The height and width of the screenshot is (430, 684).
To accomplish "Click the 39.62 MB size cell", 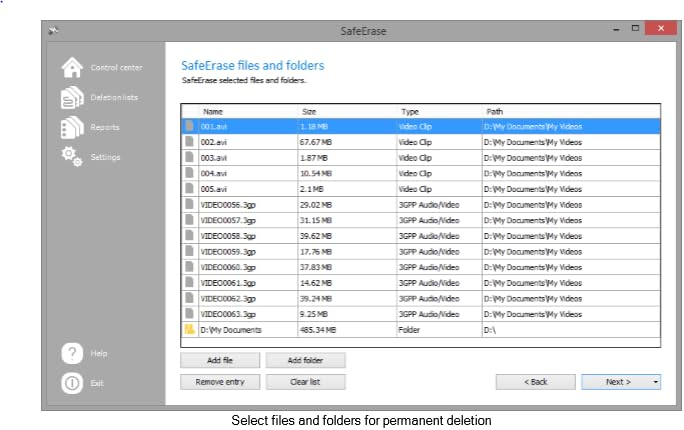I will coord(316,236).
